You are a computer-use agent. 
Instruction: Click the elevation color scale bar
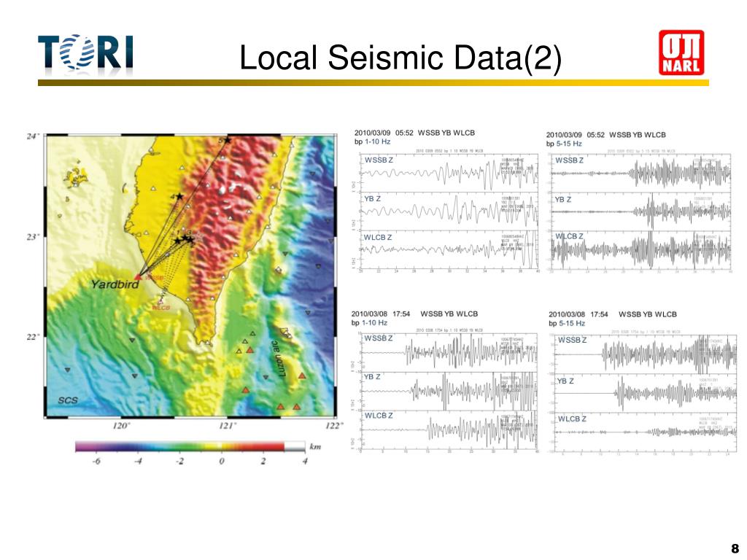[190, 446]
